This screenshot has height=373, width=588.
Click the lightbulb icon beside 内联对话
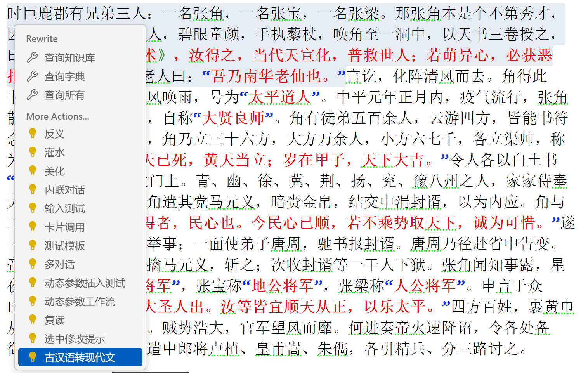(x=33, y=189)
